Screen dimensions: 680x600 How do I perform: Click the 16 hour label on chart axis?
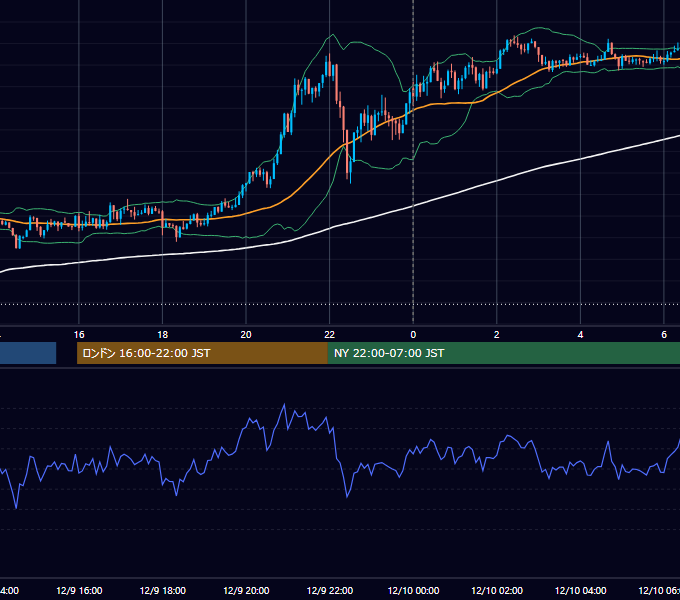pos(79,335)
